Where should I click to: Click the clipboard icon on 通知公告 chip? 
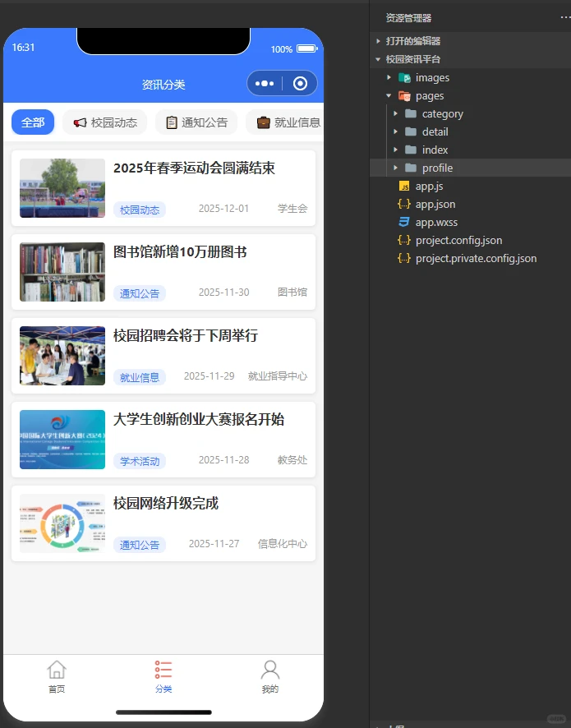(171, 122)
